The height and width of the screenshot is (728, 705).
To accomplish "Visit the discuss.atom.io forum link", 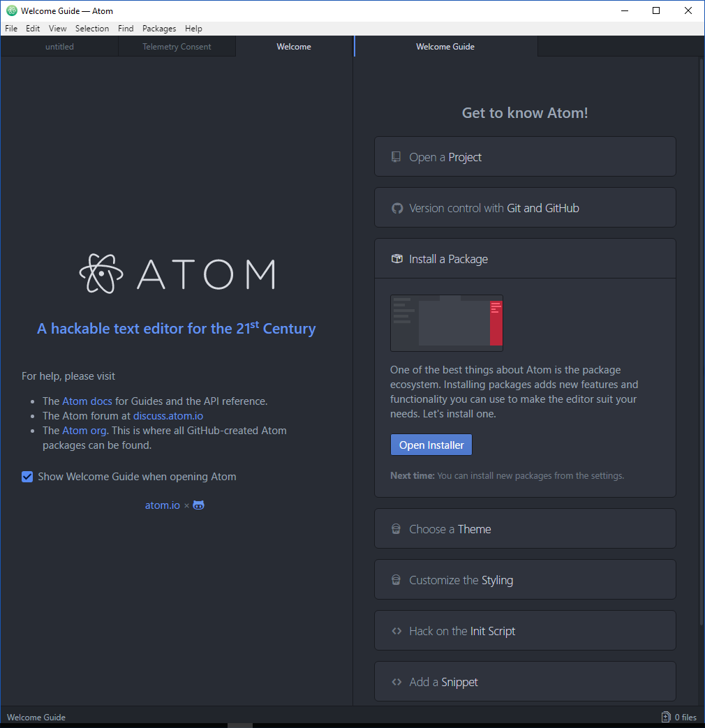I will [x=168, y=416].
